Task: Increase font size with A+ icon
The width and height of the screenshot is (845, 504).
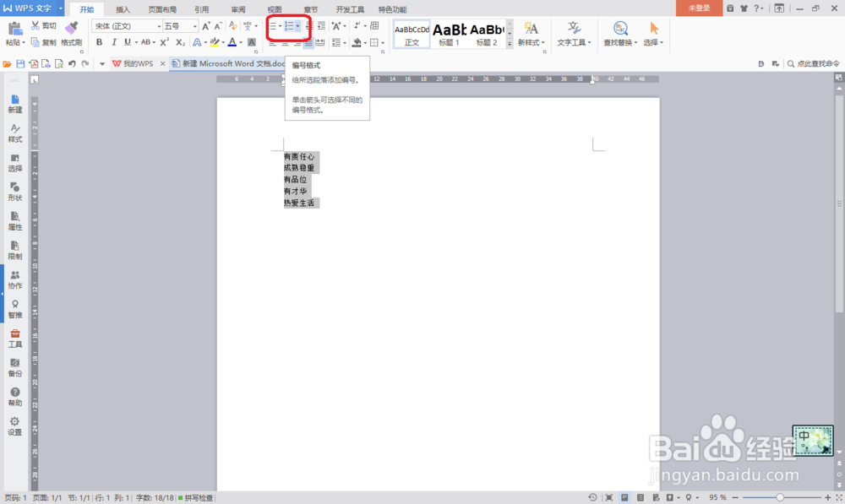Action: 206,26
